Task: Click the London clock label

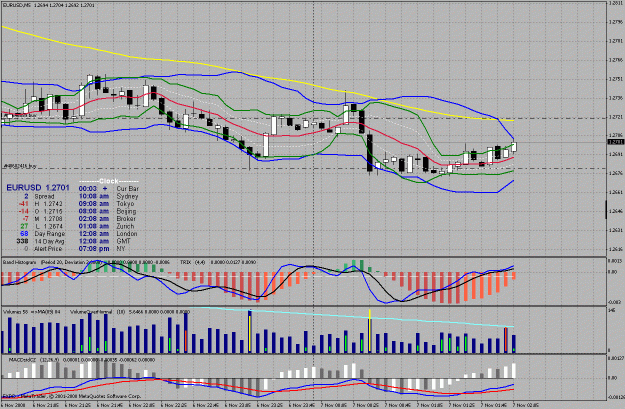Action: click(127, 234)
